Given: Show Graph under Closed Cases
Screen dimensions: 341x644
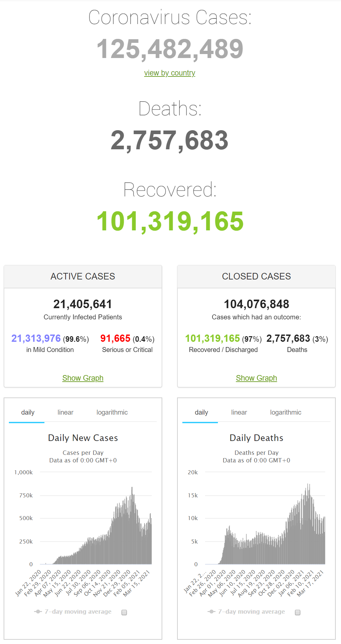Looking at the screenshot, I should 256,378.
